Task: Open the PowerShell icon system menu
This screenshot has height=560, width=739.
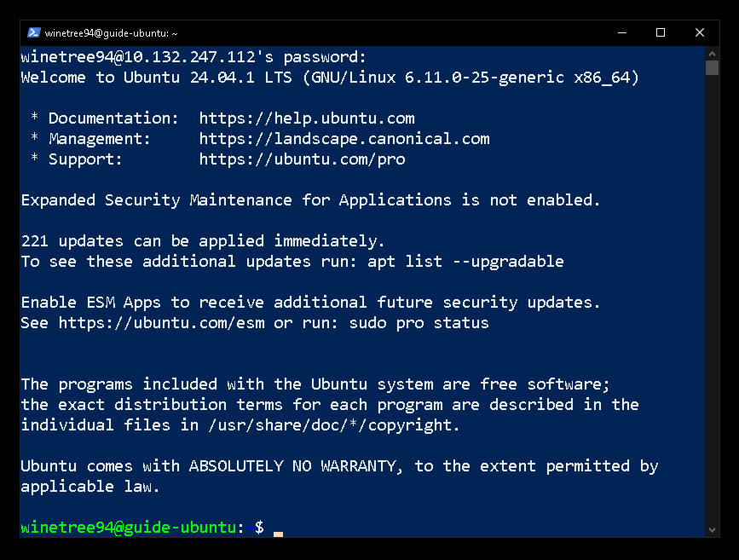Action: [x=33, y=32]
